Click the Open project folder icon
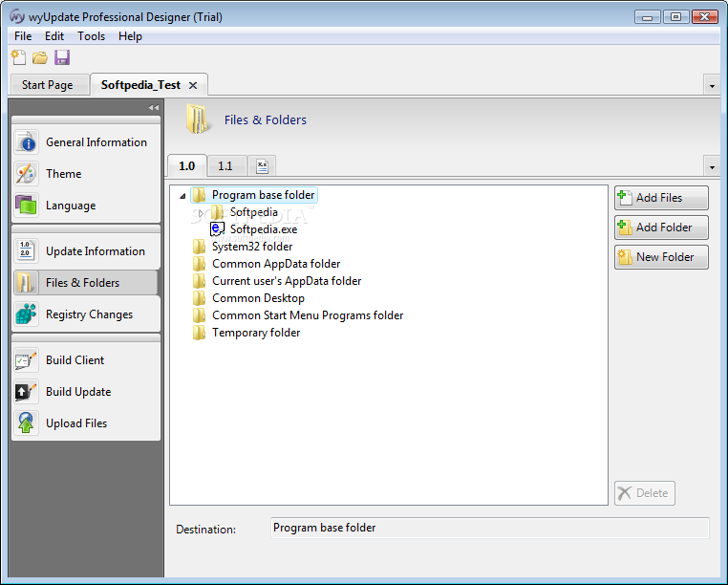Image resolution: width=728 pixels, height=585 pixels. pyautogui.click(x=40, y=57)
